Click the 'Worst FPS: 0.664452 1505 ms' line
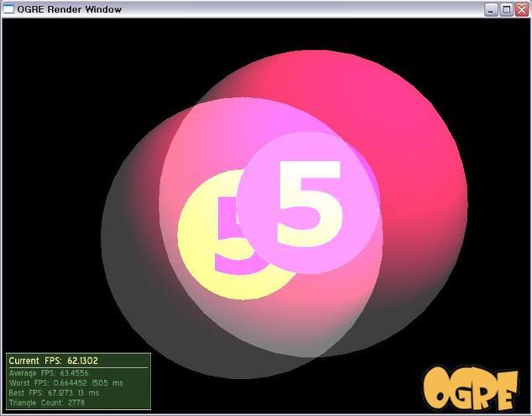Screen dimensions: 532x416 click(66, 383)
